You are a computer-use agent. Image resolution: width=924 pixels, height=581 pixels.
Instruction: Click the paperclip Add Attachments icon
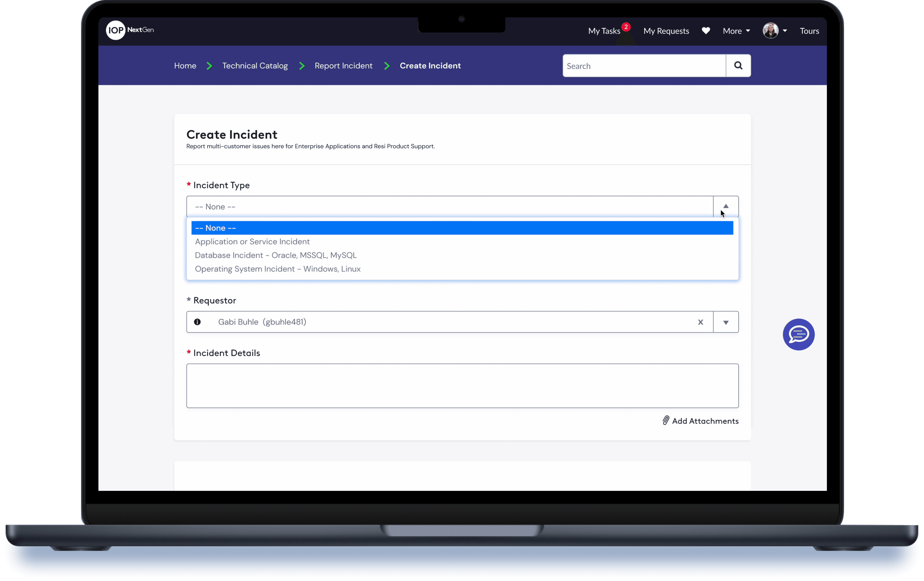point(666,421)
